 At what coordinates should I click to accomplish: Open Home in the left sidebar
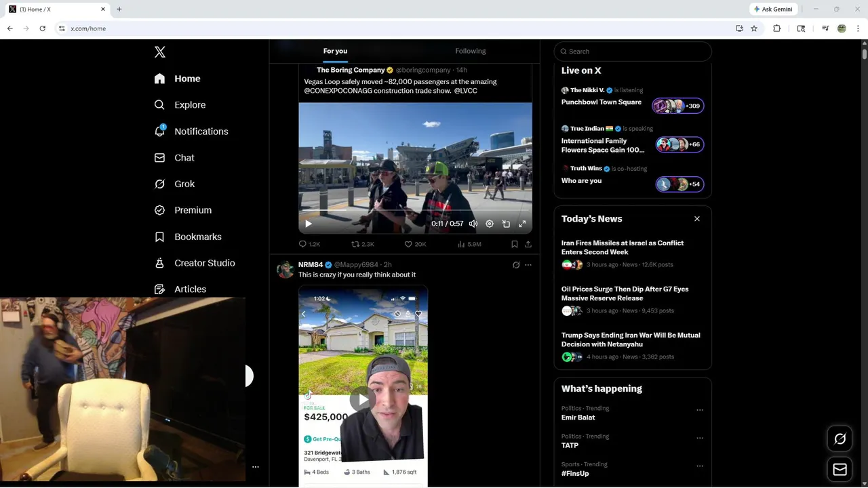click(x=178, y=79)
